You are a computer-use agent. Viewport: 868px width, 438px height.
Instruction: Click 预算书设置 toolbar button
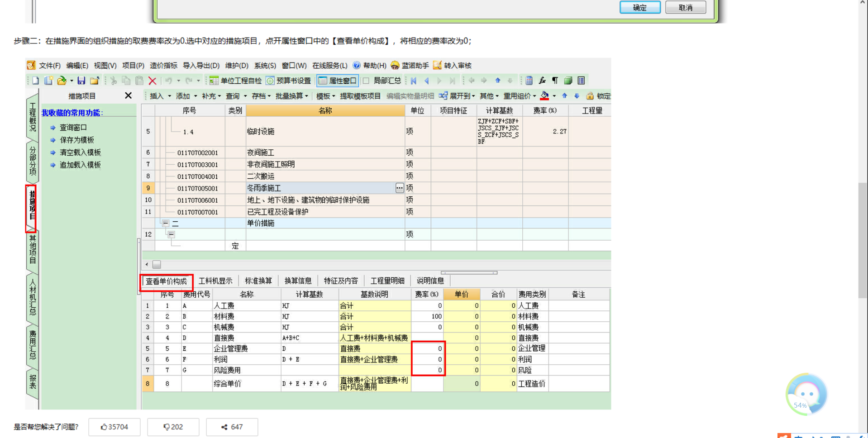(288, 81)
